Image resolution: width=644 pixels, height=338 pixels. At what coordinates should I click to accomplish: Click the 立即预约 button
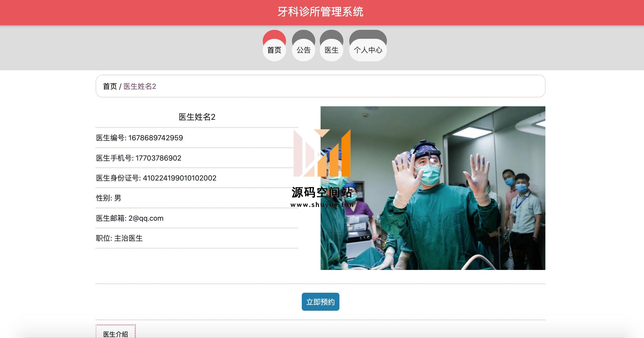320,302
